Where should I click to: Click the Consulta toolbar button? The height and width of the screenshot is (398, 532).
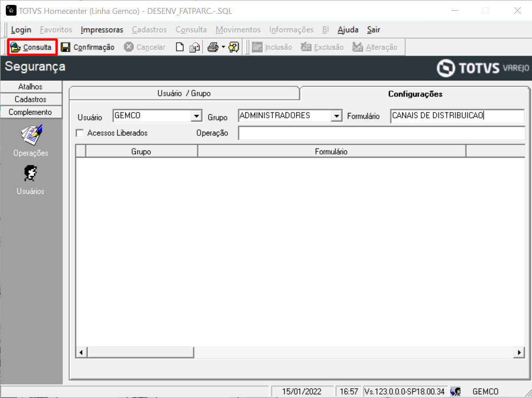pos(32,47)
